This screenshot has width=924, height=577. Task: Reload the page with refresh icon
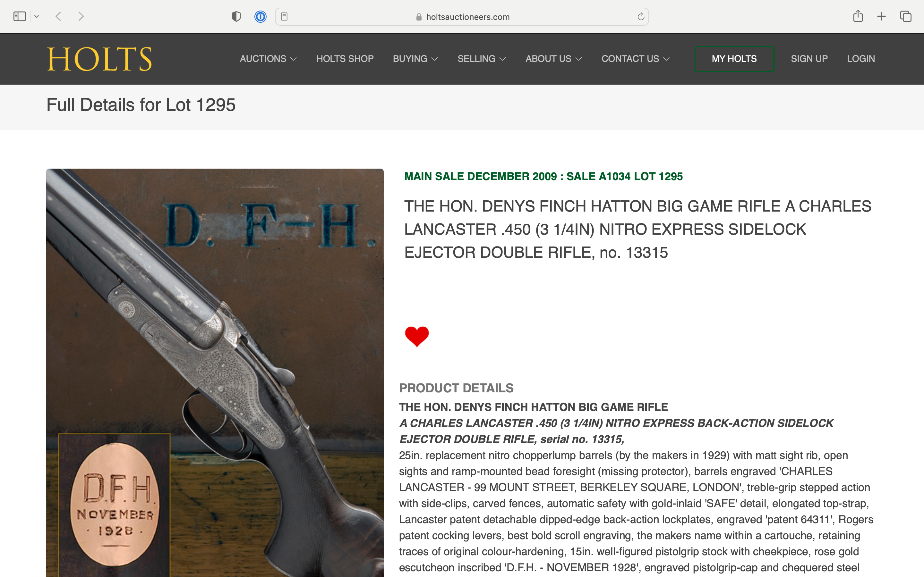coord(641,16)
